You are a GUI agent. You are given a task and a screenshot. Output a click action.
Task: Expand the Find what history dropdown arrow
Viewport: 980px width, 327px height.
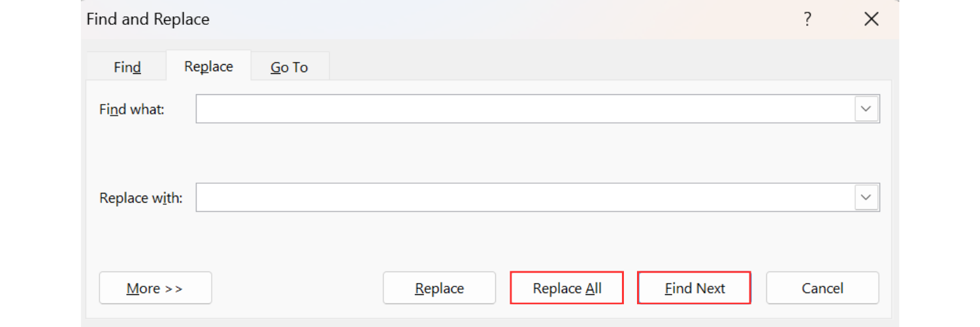866,109
